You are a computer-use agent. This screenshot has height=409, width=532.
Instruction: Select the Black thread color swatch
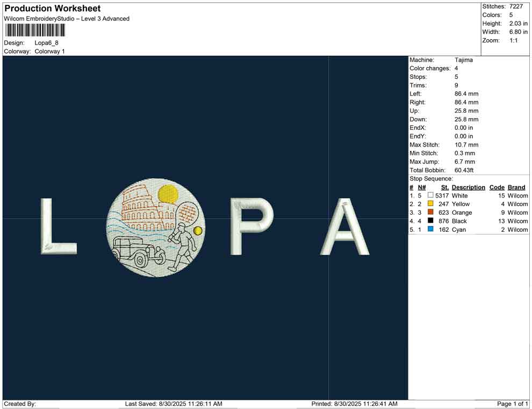pyautogui.click(x=430, y=221)
